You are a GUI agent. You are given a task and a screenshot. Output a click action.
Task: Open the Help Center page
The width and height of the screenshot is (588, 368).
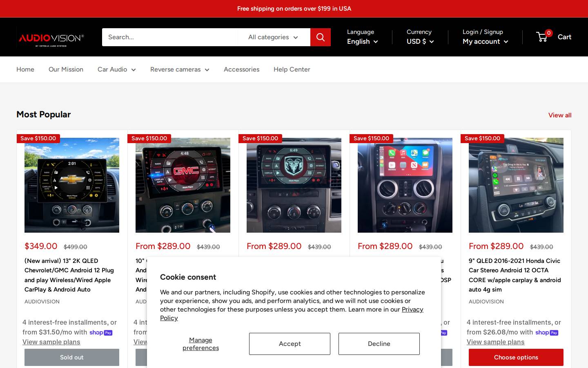292,70
